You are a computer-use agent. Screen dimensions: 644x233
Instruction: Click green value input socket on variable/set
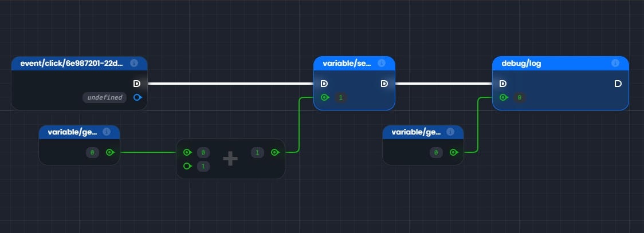325,98
